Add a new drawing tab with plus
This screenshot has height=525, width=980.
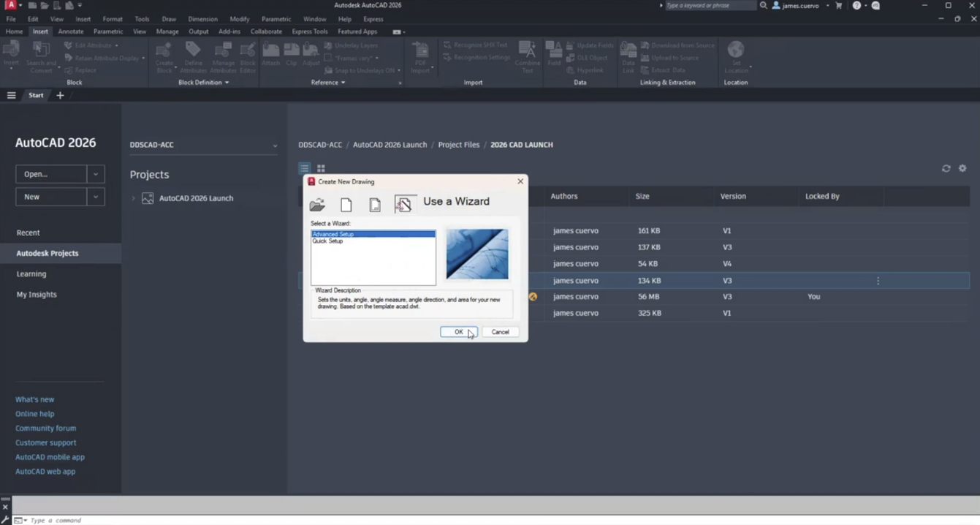(60, 95)
